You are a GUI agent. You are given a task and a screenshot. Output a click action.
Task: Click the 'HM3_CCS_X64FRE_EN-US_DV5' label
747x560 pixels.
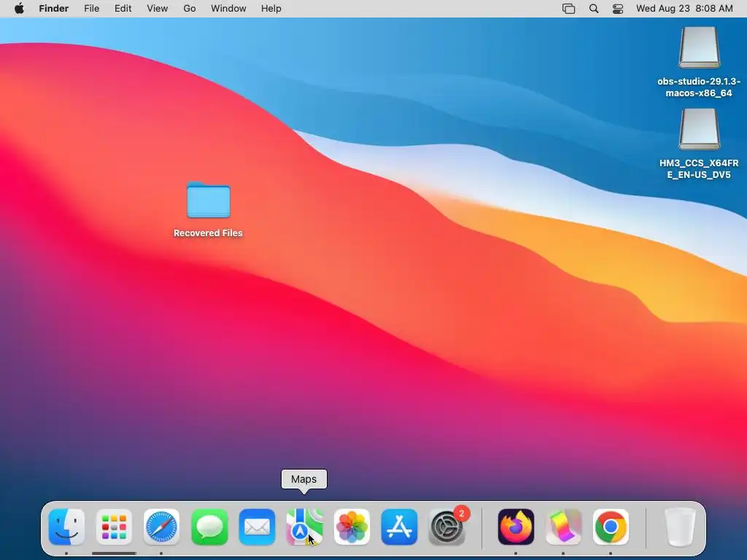click(699, 169)
